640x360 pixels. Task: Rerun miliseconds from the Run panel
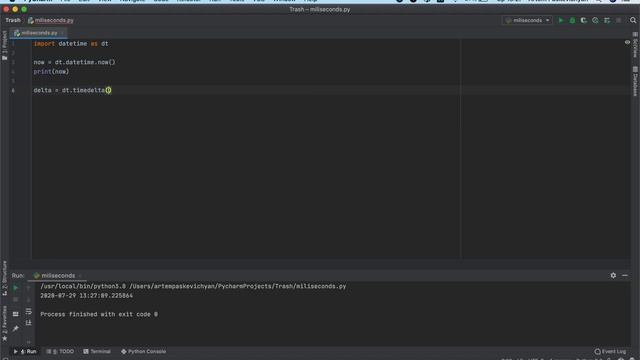coord(16,288)
